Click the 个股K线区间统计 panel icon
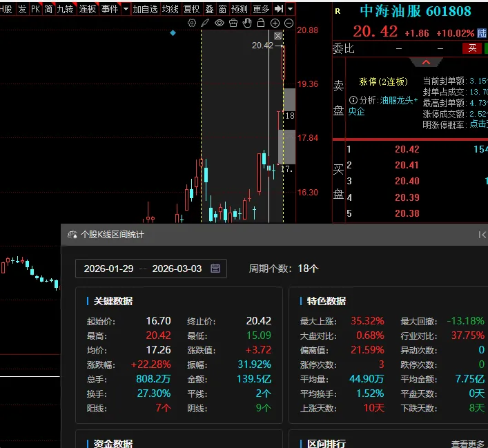488x448 pixels. tap(72, 235)
